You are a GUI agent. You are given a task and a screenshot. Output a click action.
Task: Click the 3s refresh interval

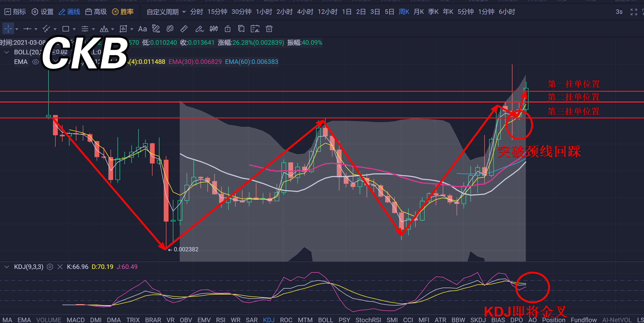619,12
